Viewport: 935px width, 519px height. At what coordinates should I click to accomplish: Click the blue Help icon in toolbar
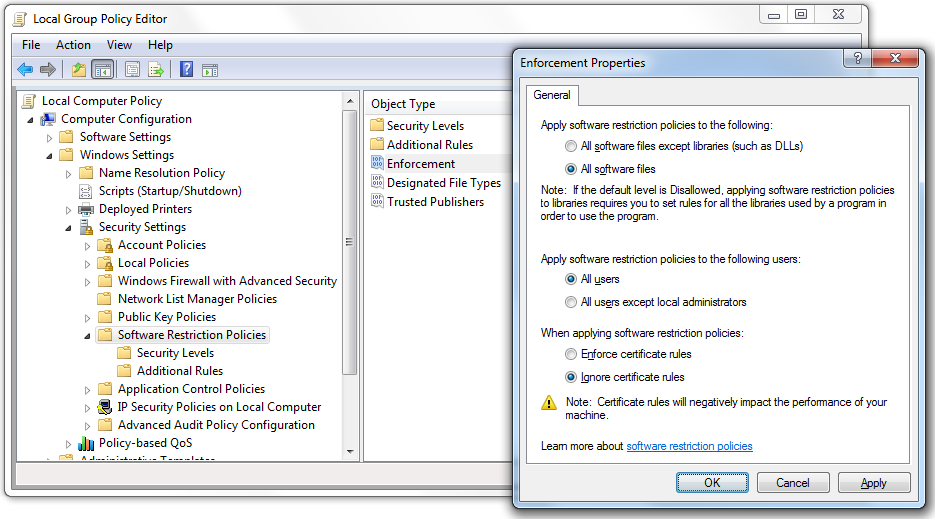click(x=186, y=69)
